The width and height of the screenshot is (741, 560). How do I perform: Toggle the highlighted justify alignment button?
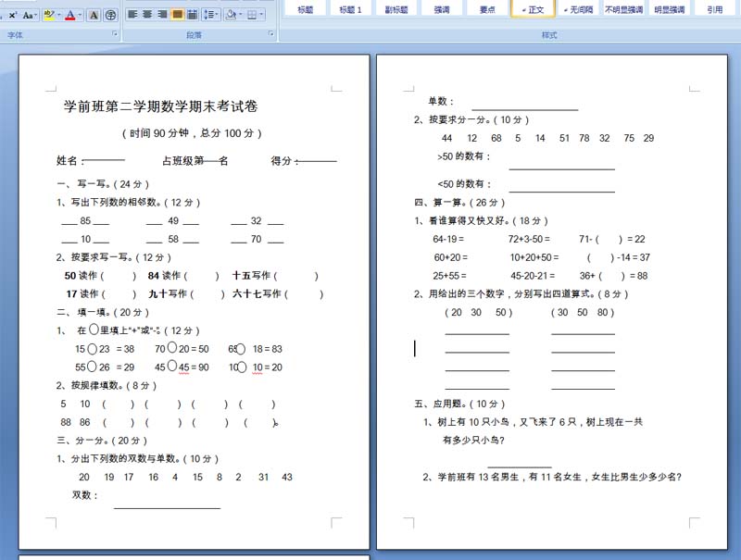point(177,15)
